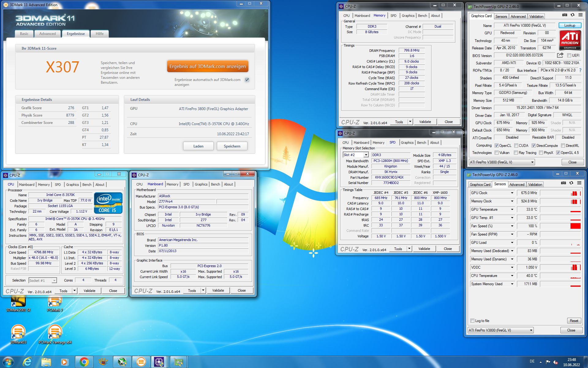Open hamburger menu in top GPU-Z window
The height and width of the screenshot is (368, 588).
tap(580, 15)
